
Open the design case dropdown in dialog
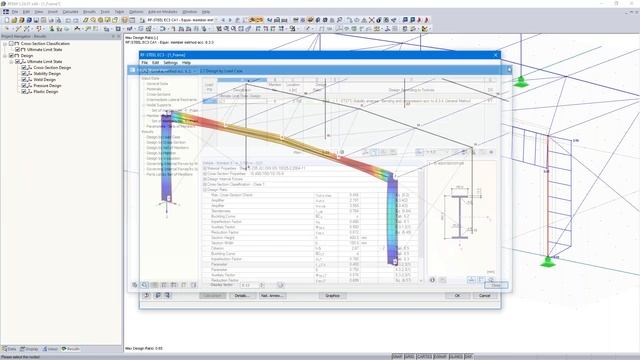click(194, 71)
